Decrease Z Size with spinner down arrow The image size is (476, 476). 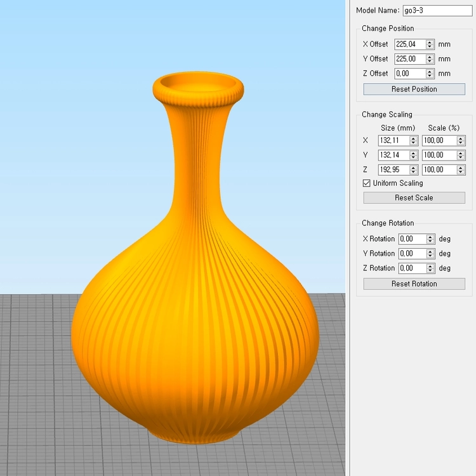(x=413, y=172)
